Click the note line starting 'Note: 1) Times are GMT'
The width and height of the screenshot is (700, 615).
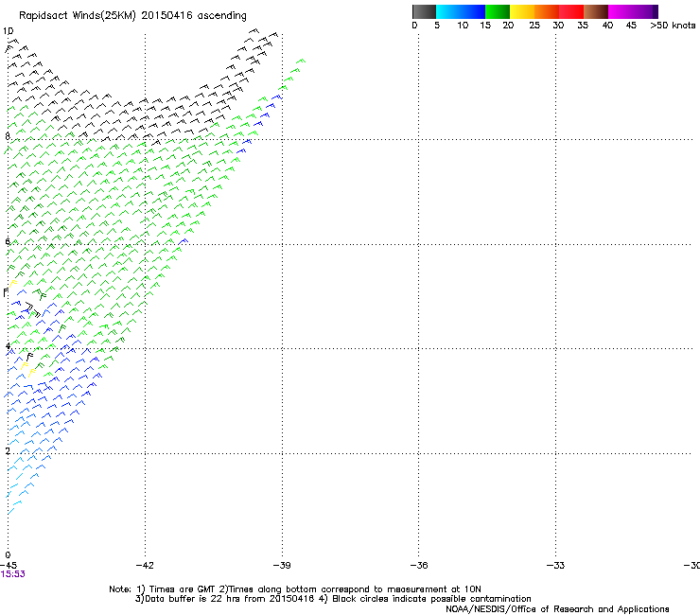point(295,589)
